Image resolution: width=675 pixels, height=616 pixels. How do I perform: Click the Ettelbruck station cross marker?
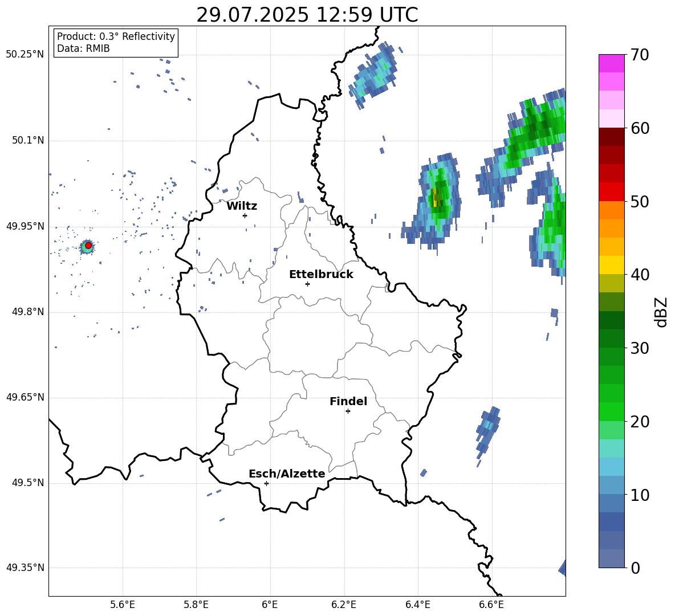point(307,284)
